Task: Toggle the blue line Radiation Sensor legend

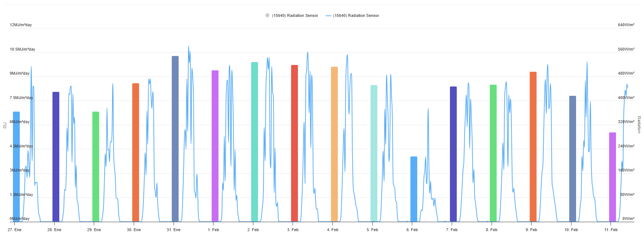Action: click(352, 15)
